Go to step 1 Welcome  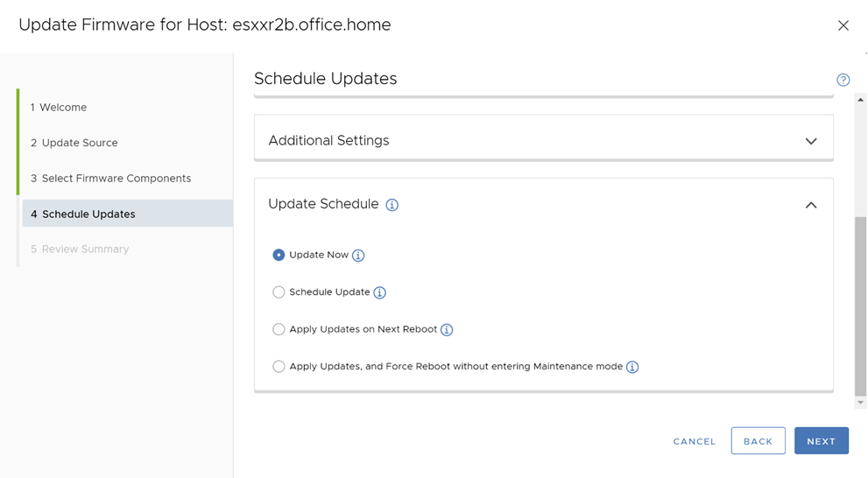point(59,108)
